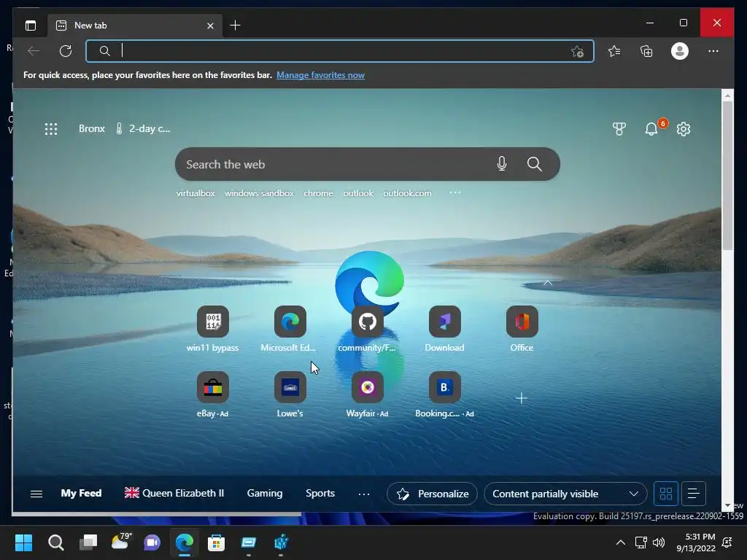
Task: Open Lowe's quick link tile
Action: point(290,394)
